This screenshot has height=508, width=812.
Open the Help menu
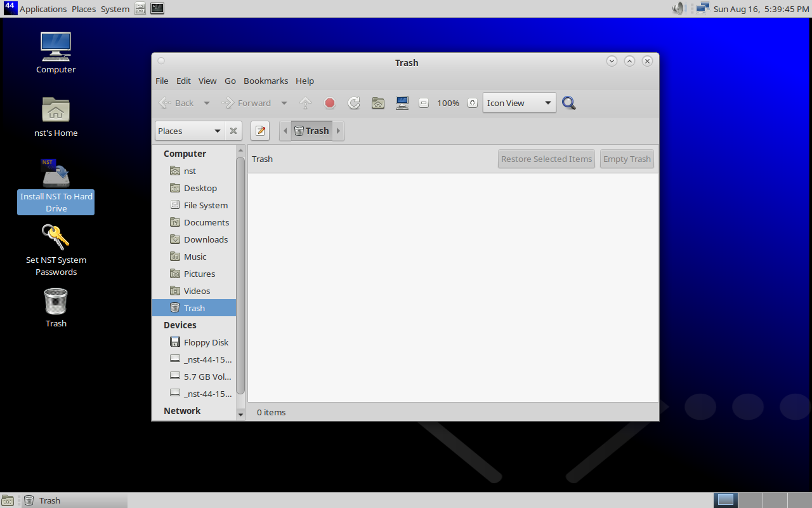click(x=304, y=81)
